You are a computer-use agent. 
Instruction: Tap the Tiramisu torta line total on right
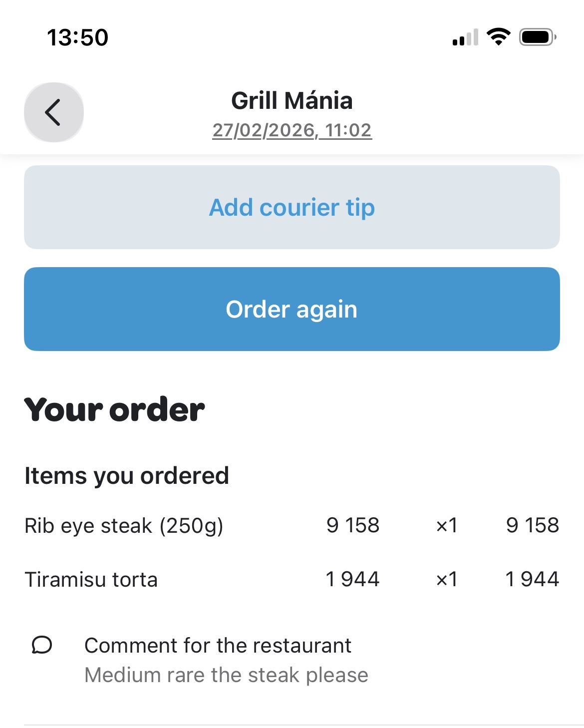pyautogui.click(x=532, y=579)
